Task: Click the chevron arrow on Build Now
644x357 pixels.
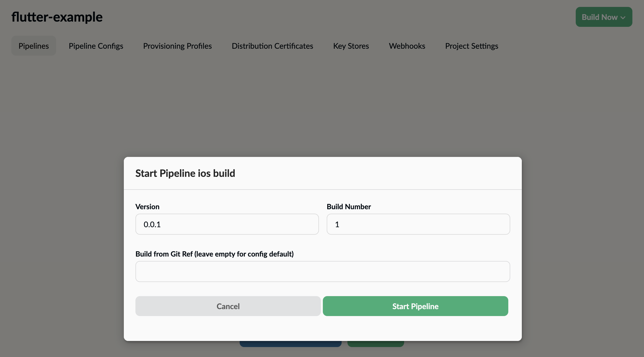Action: pyautogui.click(x=623, y=17)
